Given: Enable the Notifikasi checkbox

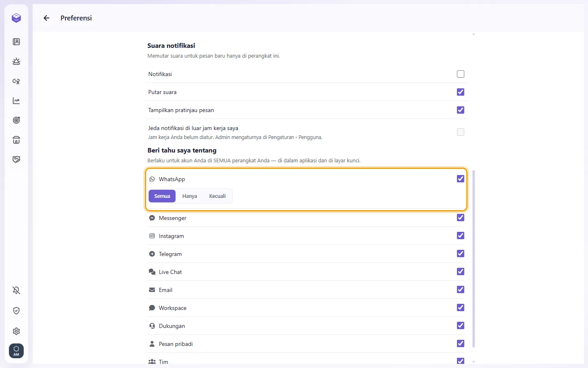Looking at the screenshot, I should coord(461,74).
